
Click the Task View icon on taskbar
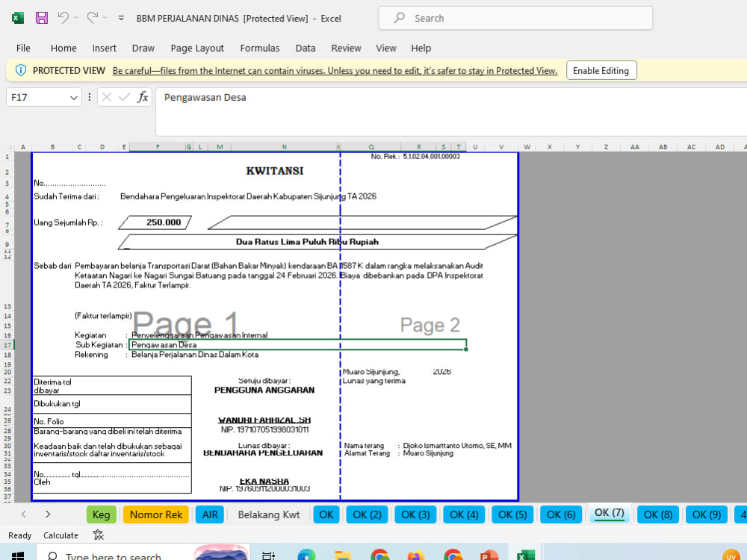(x=268, y=556)
